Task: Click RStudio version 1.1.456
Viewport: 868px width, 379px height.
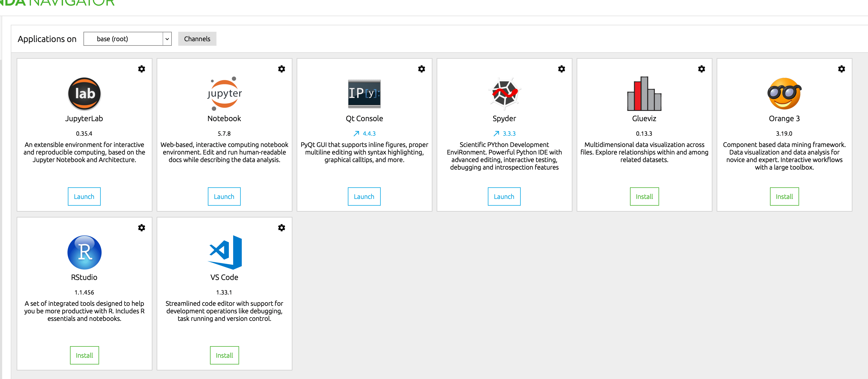Action: point(84,292)
